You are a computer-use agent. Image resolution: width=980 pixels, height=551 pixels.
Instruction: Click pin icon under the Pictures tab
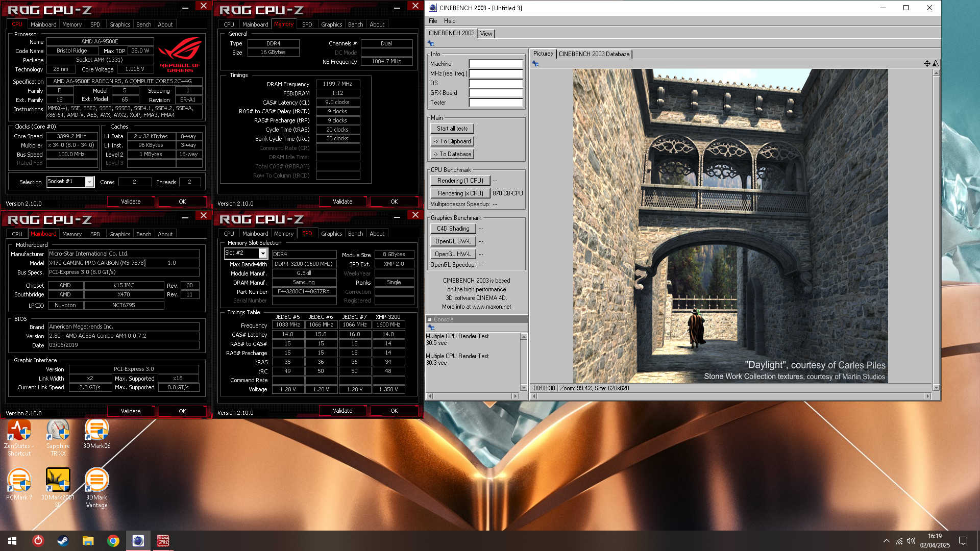point(535,64)
